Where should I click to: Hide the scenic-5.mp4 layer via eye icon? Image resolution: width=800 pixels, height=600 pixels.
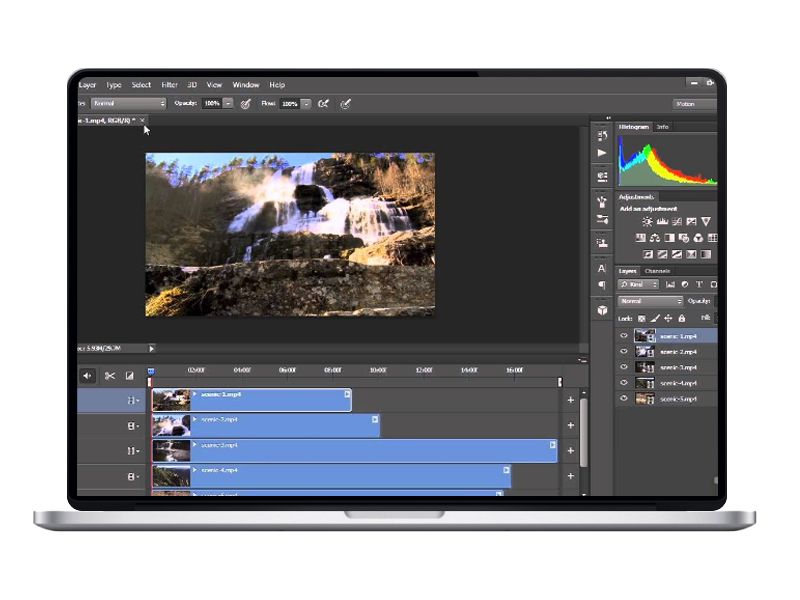click(x=624, y=399)
